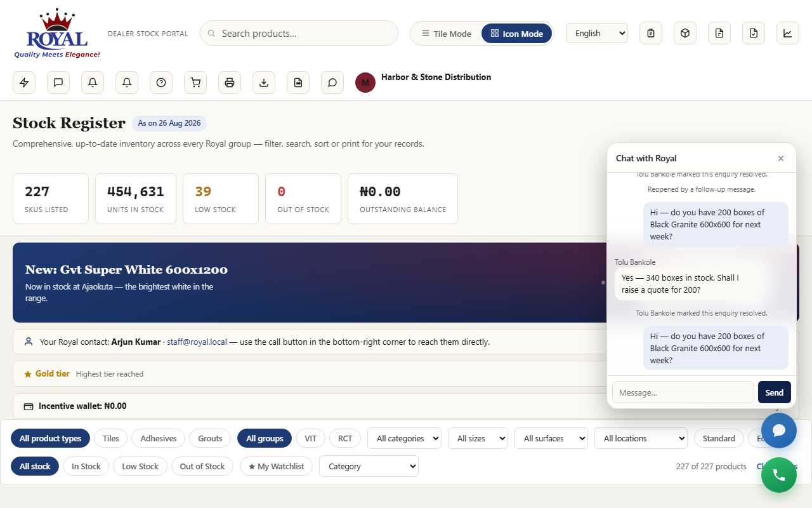The image size is (812, 508).
Task: Click the 227 SKUs Listed stat card
Action: pyautogui.click(x=51, y=199)
